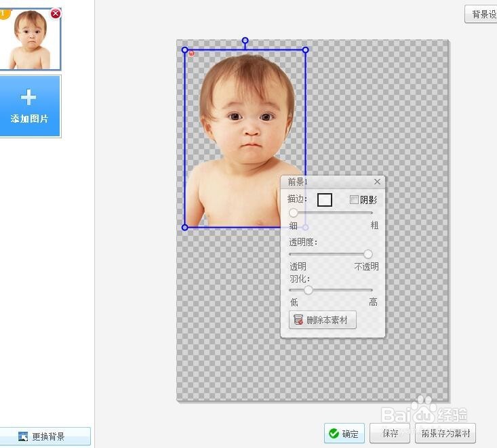The height and width of the screenshot is (448, 497).
Task: Click the 添加图片 add picture tile
Action: [30, 106]
